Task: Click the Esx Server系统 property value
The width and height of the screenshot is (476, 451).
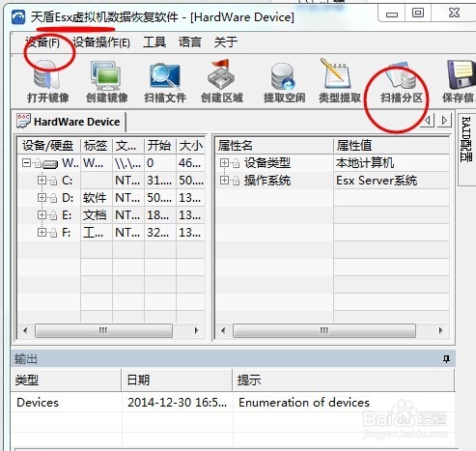Action: point(377,181)
